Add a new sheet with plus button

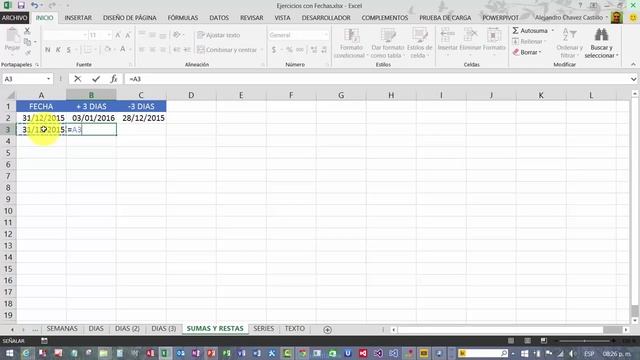click(x=327, y=329)
